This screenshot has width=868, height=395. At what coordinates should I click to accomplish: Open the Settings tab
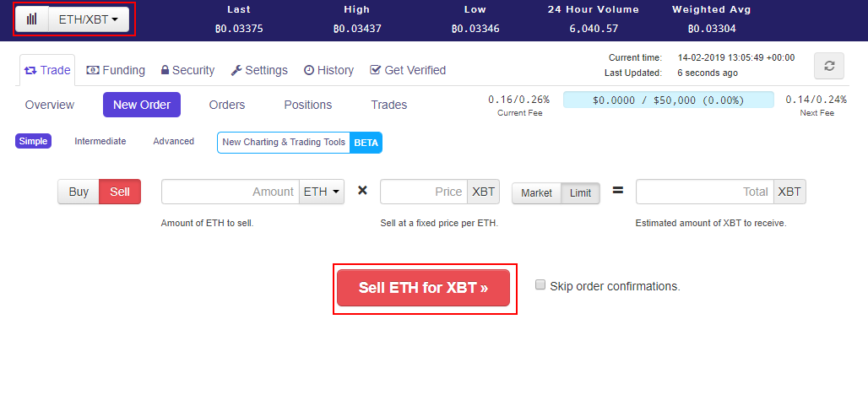[x=259, y=70]
